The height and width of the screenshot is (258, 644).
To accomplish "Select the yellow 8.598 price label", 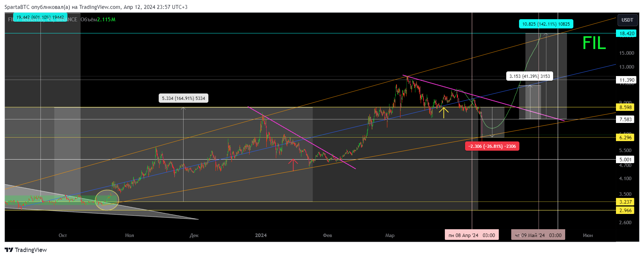I will tap(626, 107).
